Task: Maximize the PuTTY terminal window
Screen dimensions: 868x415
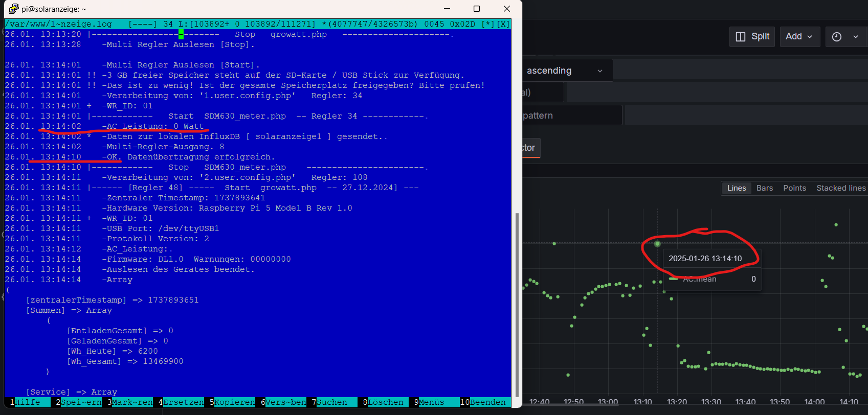Action: (x=477, y=9)
